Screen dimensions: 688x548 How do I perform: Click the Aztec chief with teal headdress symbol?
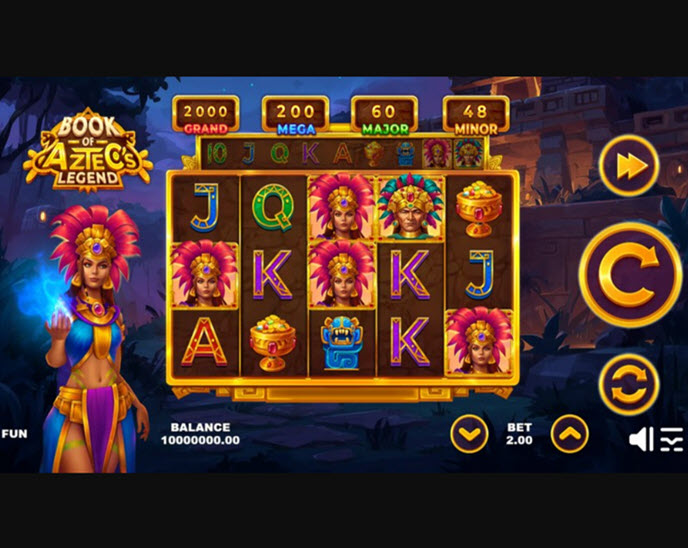[411, 207]
